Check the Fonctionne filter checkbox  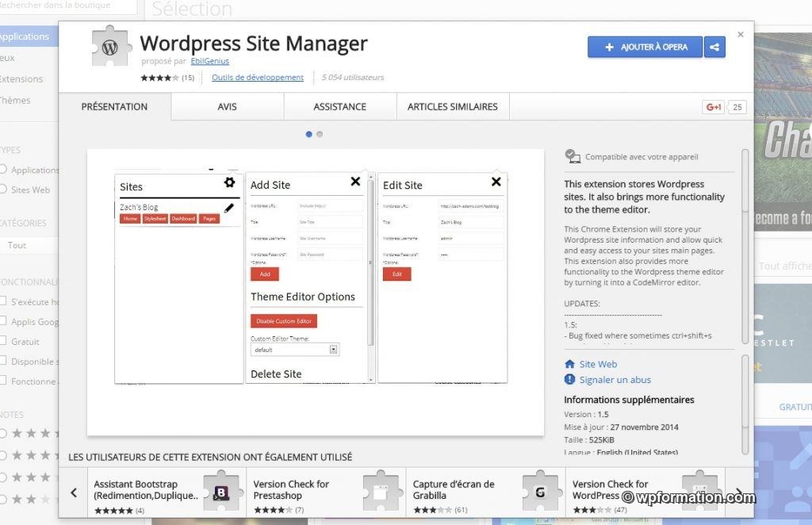[3, 381]
